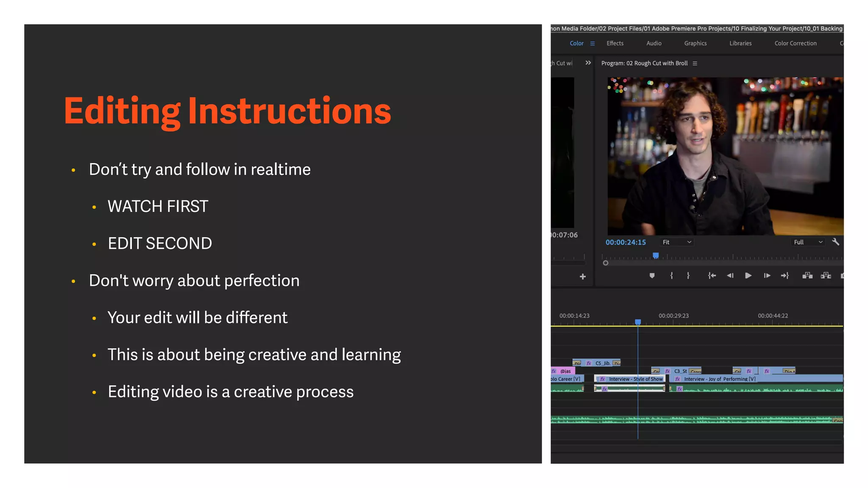The width and height of the screenshot is (868, 488).
Task: Click the Lift button in monitor controls
Action: point(807,276)
